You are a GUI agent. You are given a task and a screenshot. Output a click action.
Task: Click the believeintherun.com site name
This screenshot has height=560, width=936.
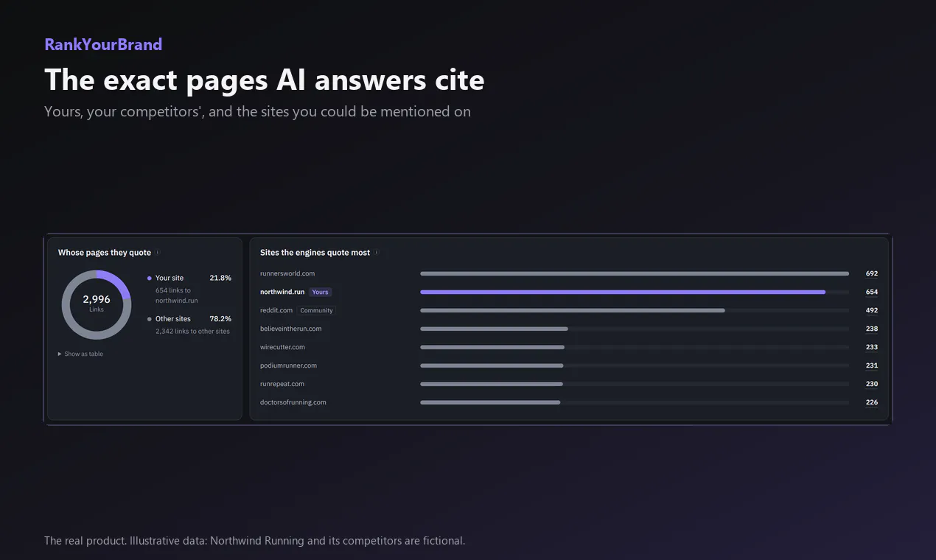pos(291,329)
